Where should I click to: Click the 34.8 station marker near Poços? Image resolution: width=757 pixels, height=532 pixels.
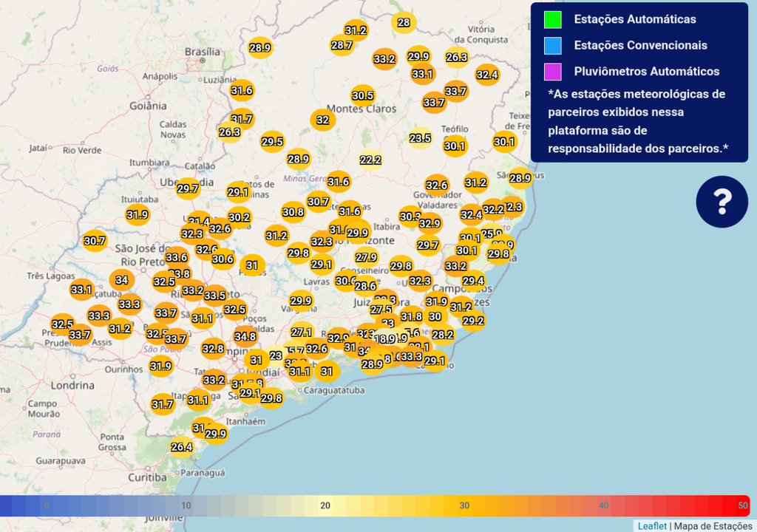pyautogui.click(x=245, y=335)
